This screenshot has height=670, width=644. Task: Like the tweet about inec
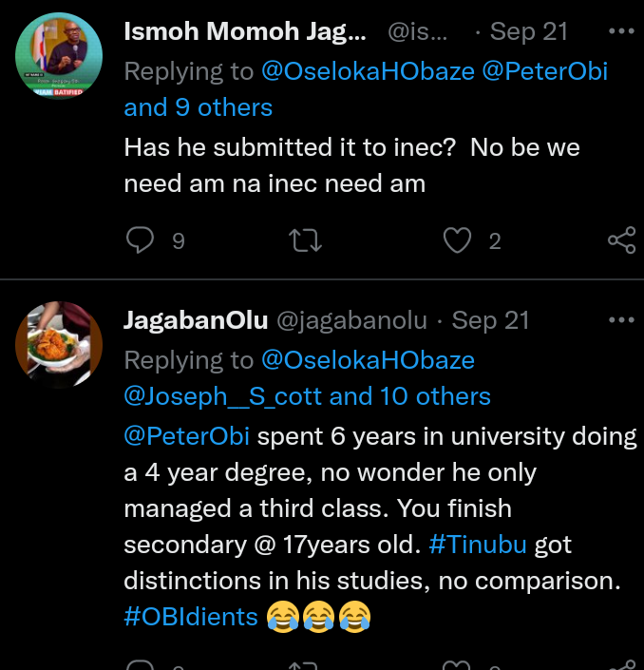point(458,241)
